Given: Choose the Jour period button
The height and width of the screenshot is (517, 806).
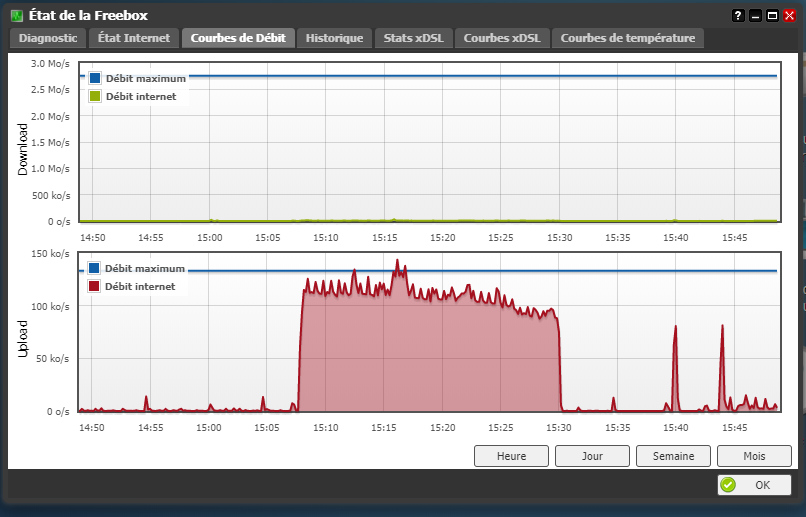Looking at the screenshot, I should (x=592, y=456).
